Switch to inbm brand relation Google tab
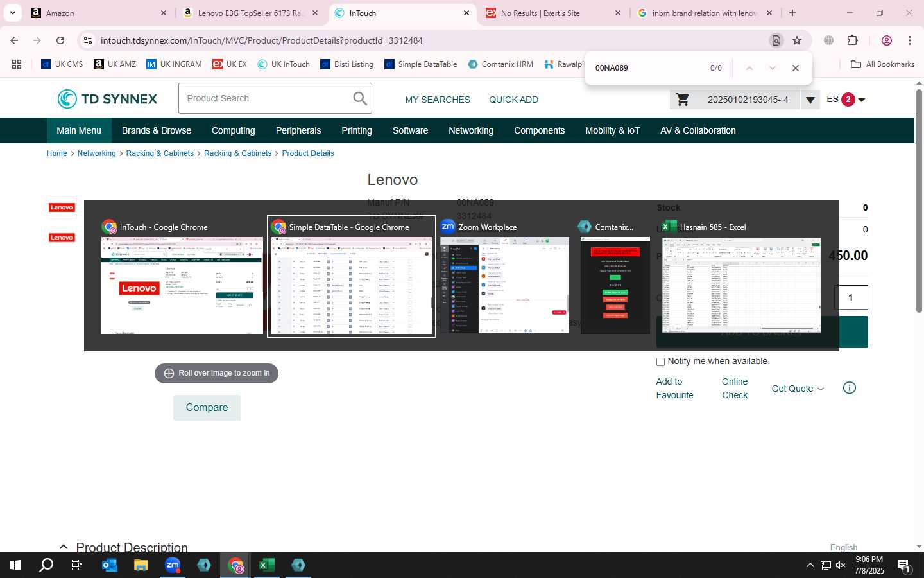The height and width of the screenshot is (578, 924). click(704, 13)
